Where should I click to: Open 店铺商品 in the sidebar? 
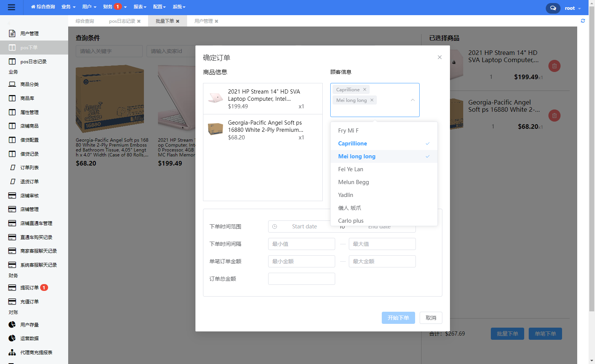pos(34,126)
